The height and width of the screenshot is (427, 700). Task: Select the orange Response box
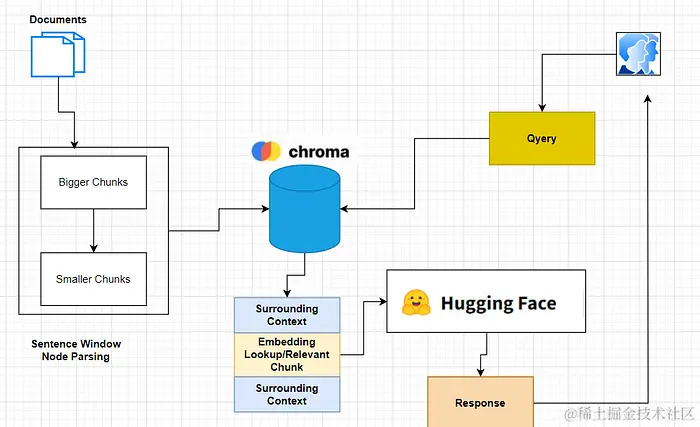coord(480,402)
